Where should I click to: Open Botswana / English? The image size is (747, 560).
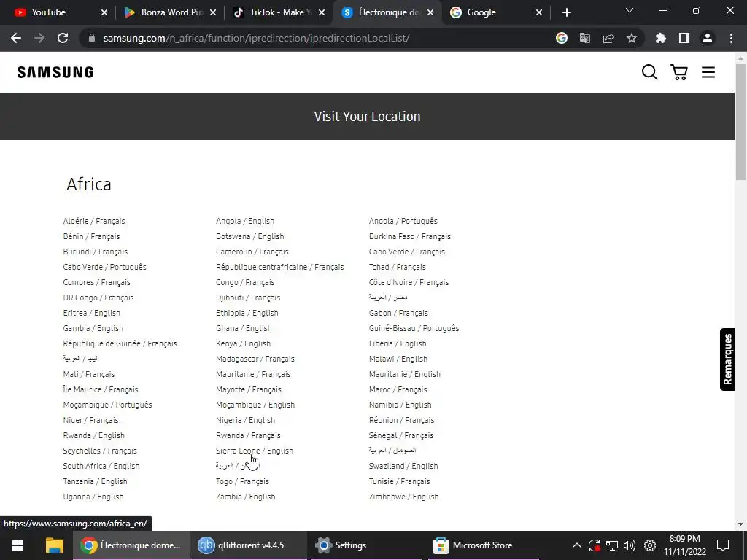pyautogui.click(x=249, y=236)
